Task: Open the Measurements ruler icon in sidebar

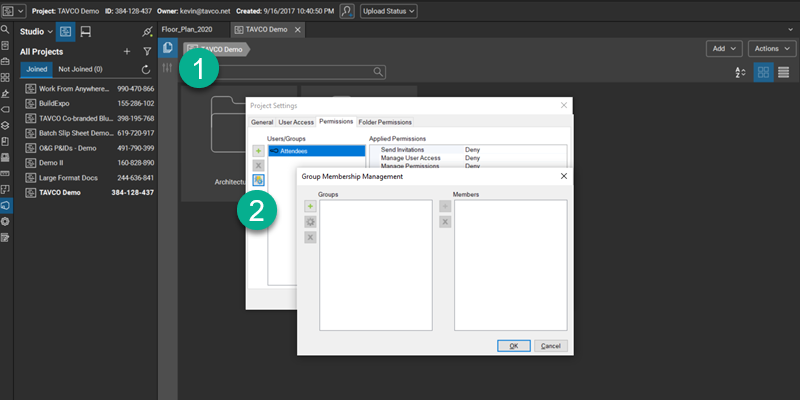Action: pyautogui.click(x=5, y=173)
